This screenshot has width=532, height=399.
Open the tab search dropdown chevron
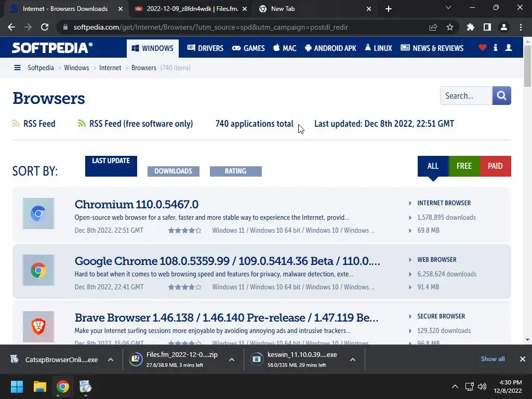448,7
